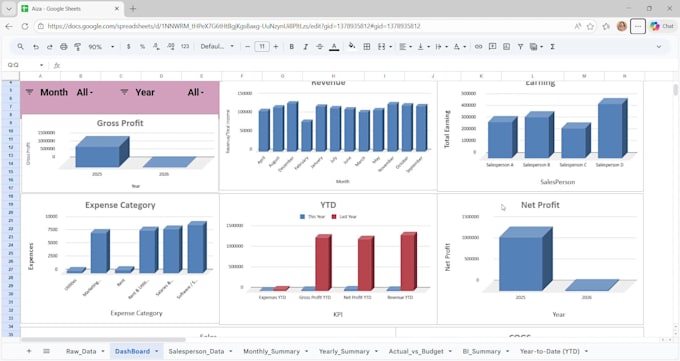Increase font size with plus button
The width and height of the screenshot is (680, 361).
tap(276, 46)
